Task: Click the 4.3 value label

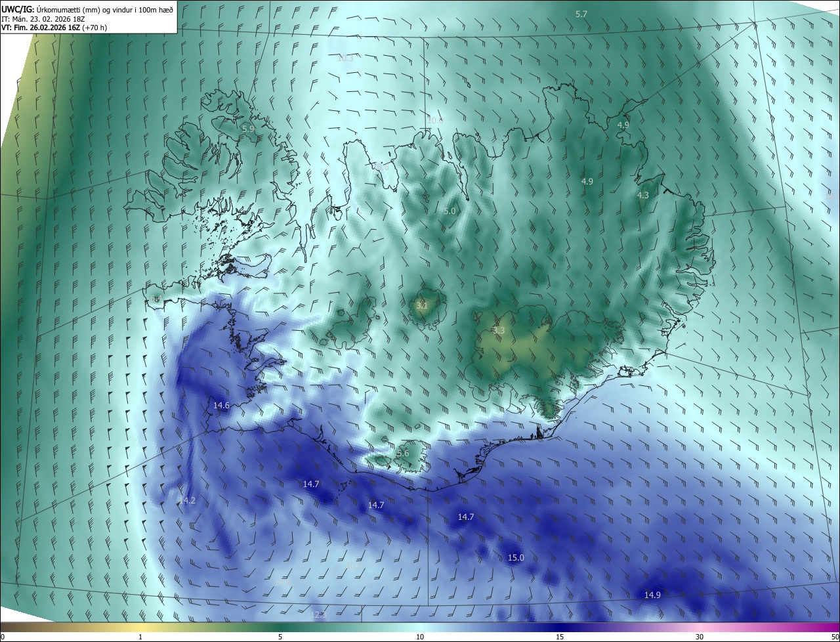Action: [x=643, y=195]
